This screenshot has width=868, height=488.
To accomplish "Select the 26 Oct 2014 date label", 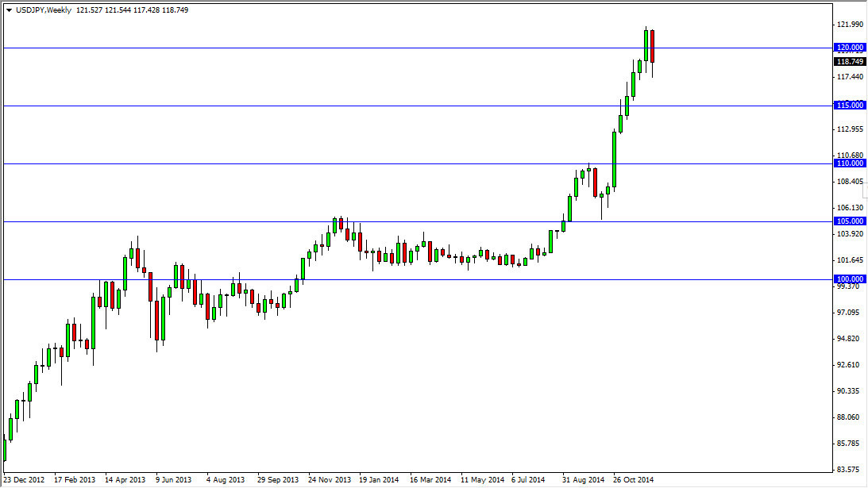I will coord(633,480).
